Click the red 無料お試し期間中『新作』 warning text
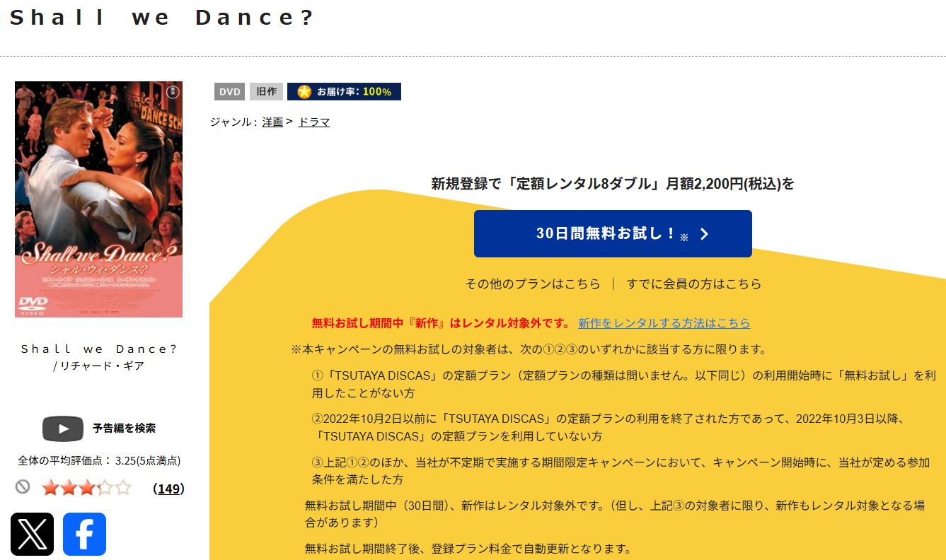Screen dimensions: 946x560 pyautogui.click(x=441, y=323)
